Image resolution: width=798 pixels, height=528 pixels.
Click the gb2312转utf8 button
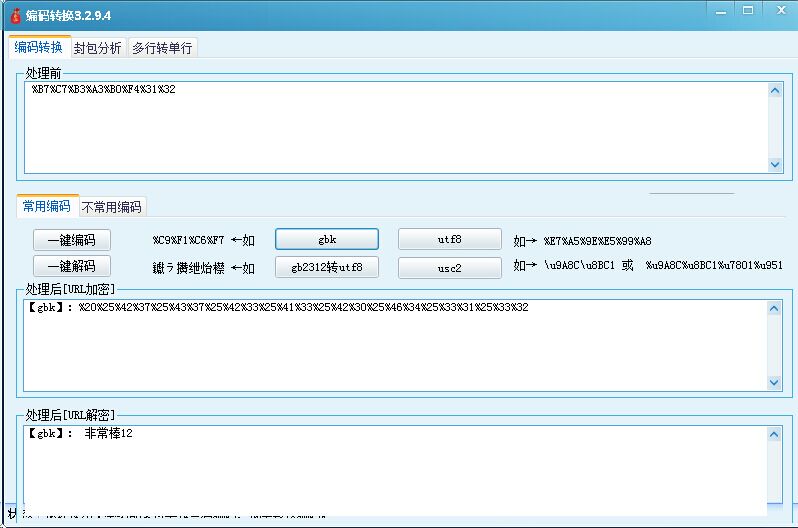327,267
